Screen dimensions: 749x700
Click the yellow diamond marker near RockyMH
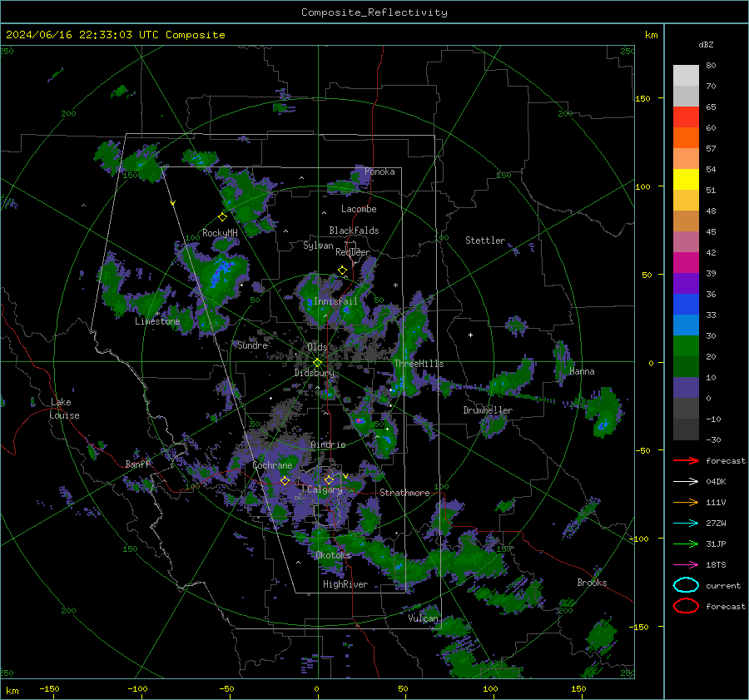(x=222, y=217)
